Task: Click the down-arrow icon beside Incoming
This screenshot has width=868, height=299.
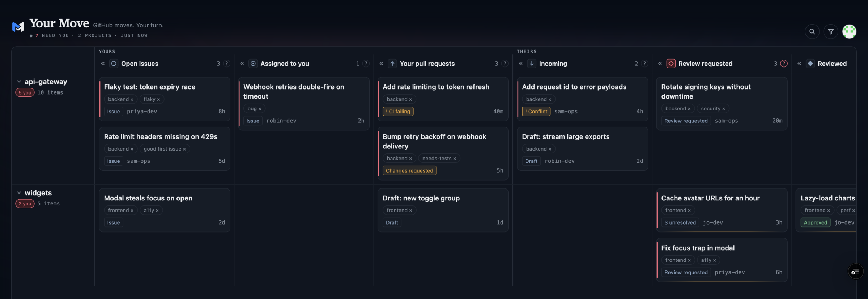Action: point(532,64)
